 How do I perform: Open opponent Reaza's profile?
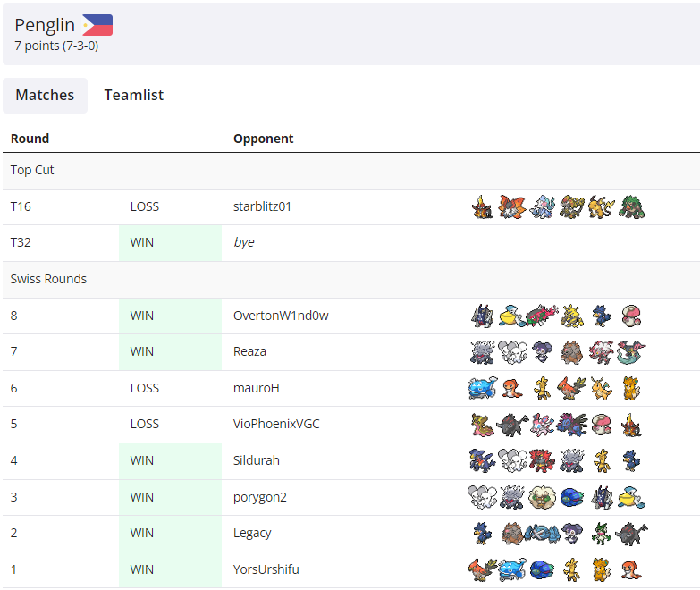pyautogui.click(x=249, y=351)
